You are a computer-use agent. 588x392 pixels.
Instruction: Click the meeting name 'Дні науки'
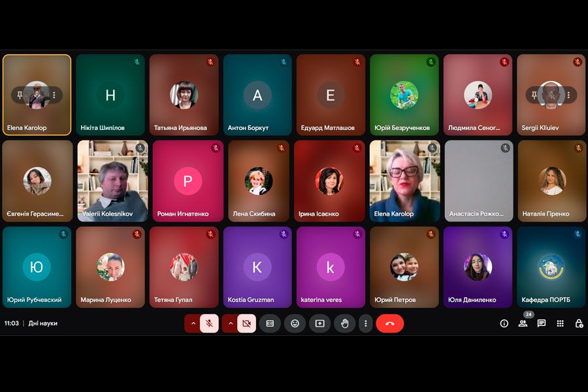[x=42, y=323]
